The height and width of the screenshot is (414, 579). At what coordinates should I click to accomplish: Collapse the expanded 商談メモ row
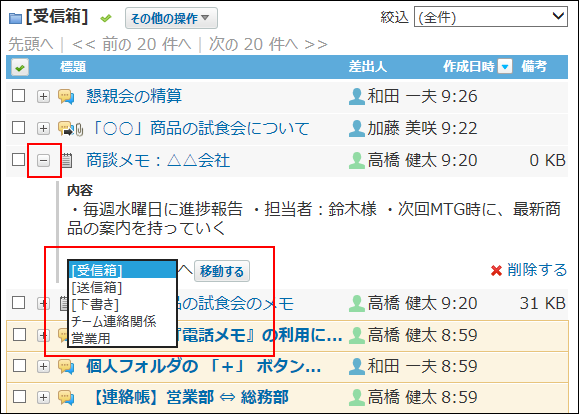(44, 160)
